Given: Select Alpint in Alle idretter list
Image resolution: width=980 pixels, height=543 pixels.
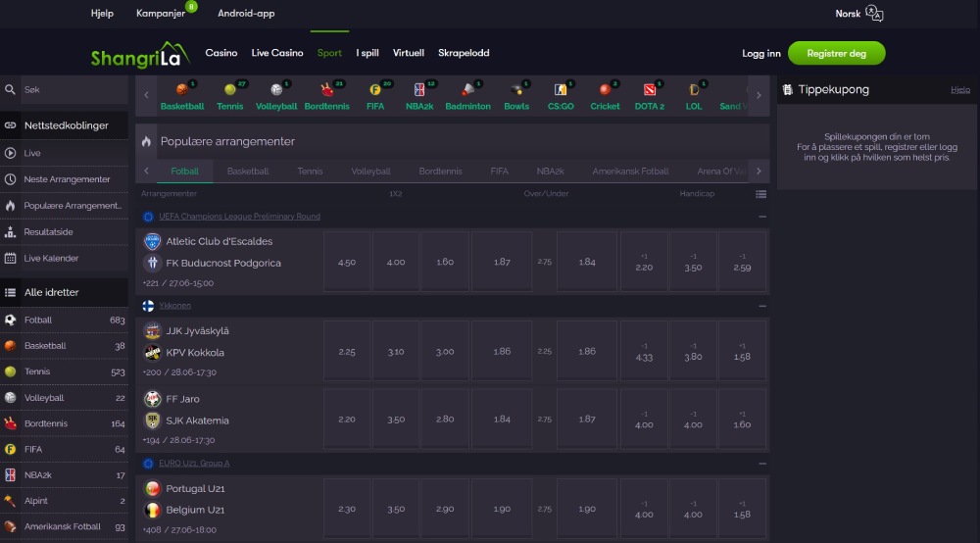Looking at the screenshot, I should (64, 501).
